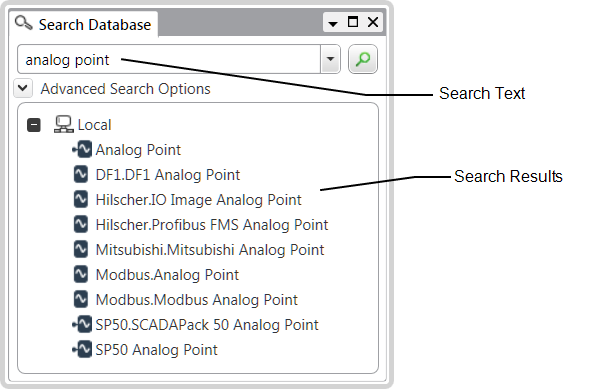
Task: Click the Advanced Search Options label
Action: click(125, 89)
